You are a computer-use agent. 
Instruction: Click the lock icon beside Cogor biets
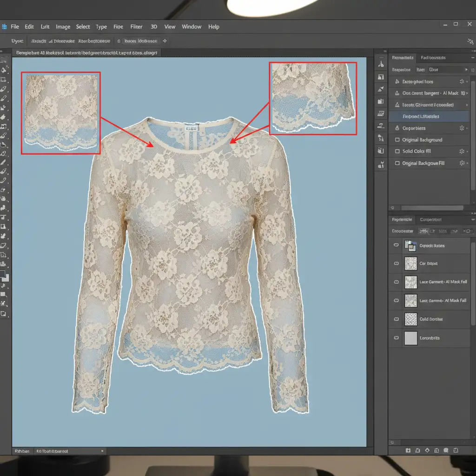pos(397,128)
